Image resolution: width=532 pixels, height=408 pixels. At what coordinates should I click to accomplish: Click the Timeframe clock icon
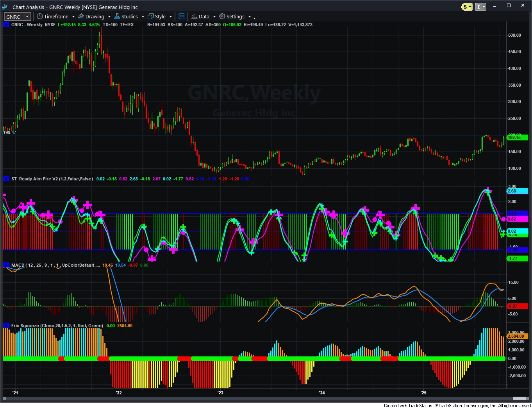[39, 16]
